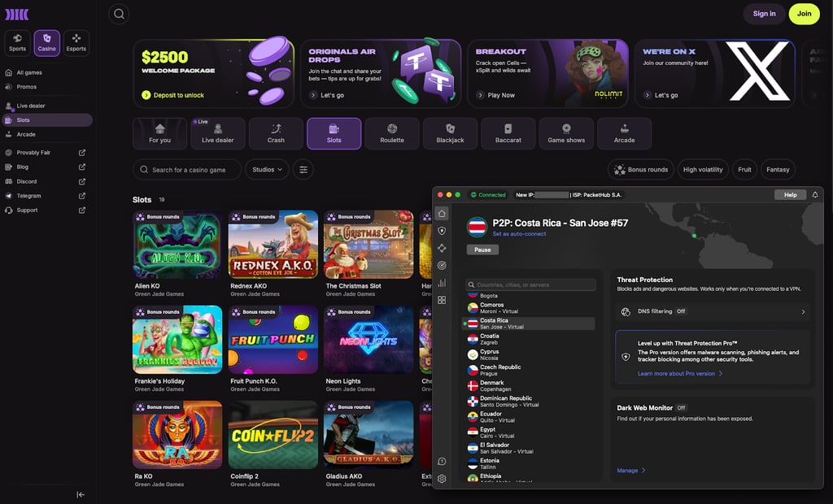This screenshot has width=833, height=504.
Task: Open The Christmas Slot game thumbnail
Action: 369,245
